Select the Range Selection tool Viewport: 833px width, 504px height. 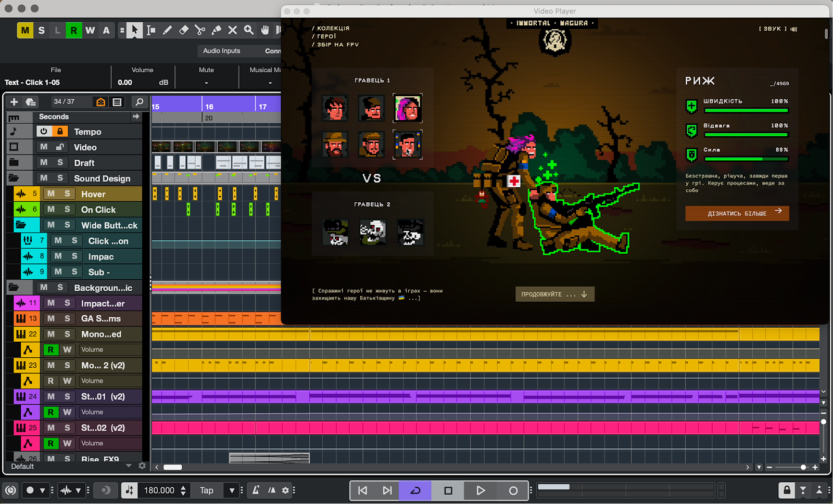151,30
